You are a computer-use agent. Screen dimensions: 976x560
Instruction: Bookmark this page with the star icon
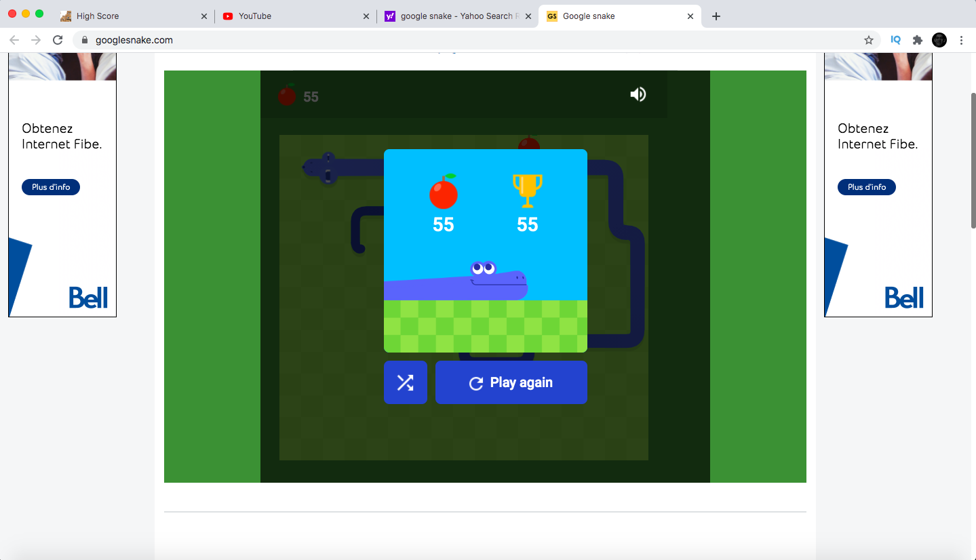point(869,40)
